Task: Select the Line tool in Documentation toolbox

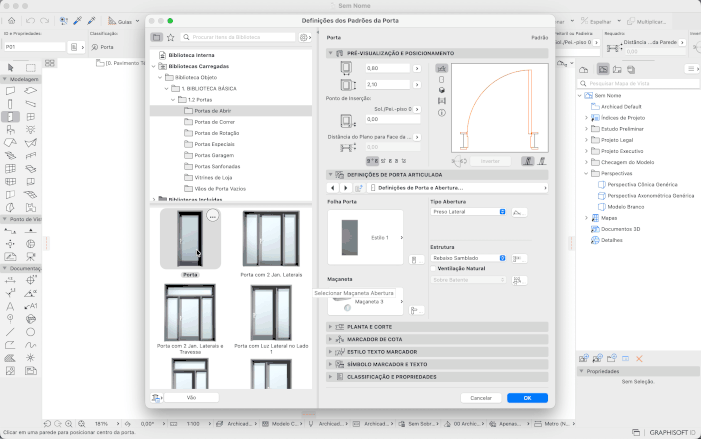Action: 10,332
